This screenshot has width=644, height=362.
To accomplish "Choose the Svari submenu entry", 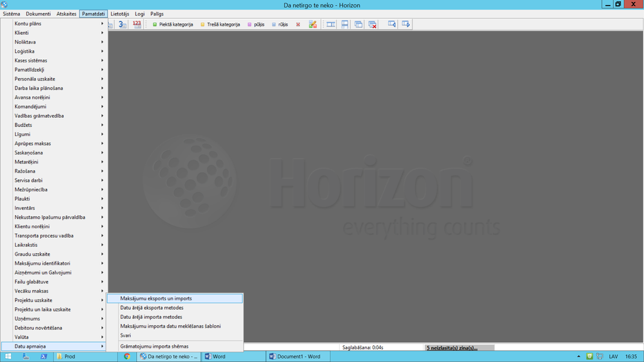I will pos(175,336).
